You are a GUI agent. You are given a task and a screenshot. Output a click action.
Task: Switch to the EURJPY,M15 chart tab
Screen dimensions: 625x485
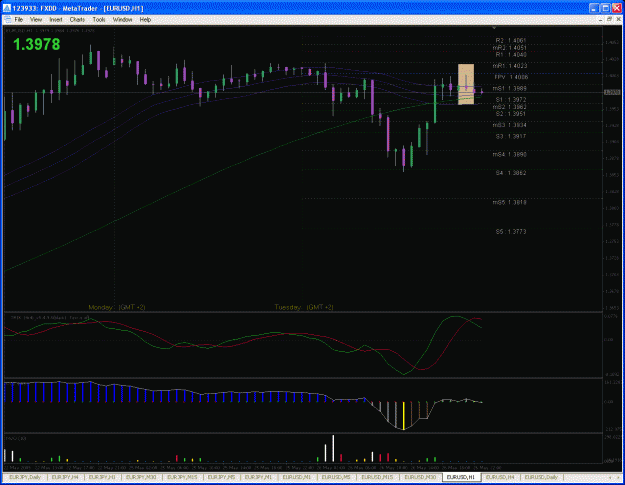pos(182,477)
